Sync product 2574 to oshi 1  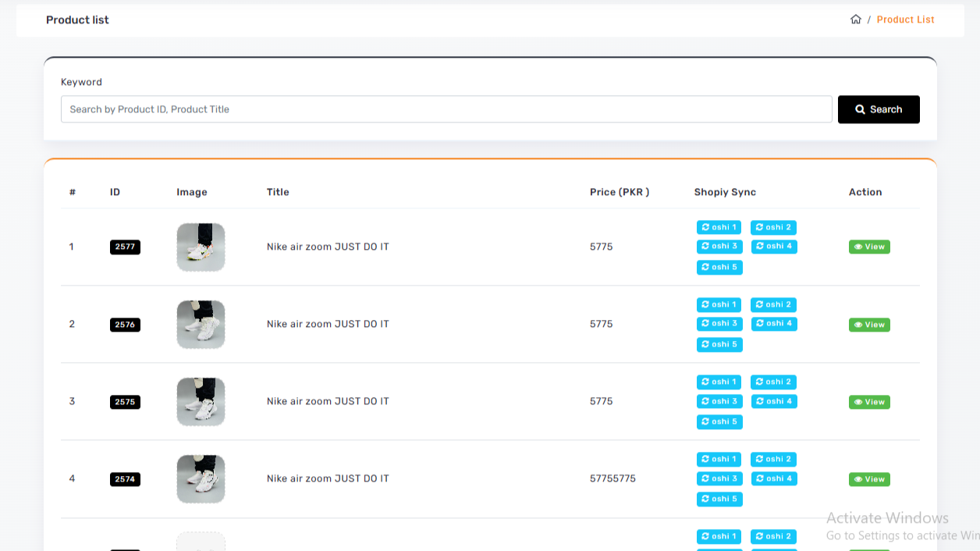tap(719, 459)
